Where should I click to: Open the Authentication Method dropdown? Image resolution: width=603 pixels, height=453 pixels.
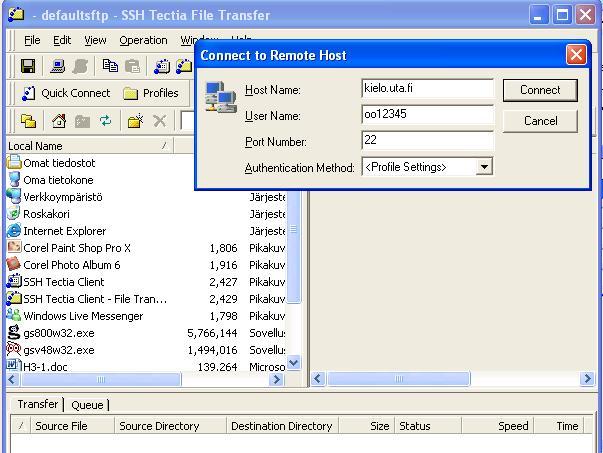pos(484,167)
